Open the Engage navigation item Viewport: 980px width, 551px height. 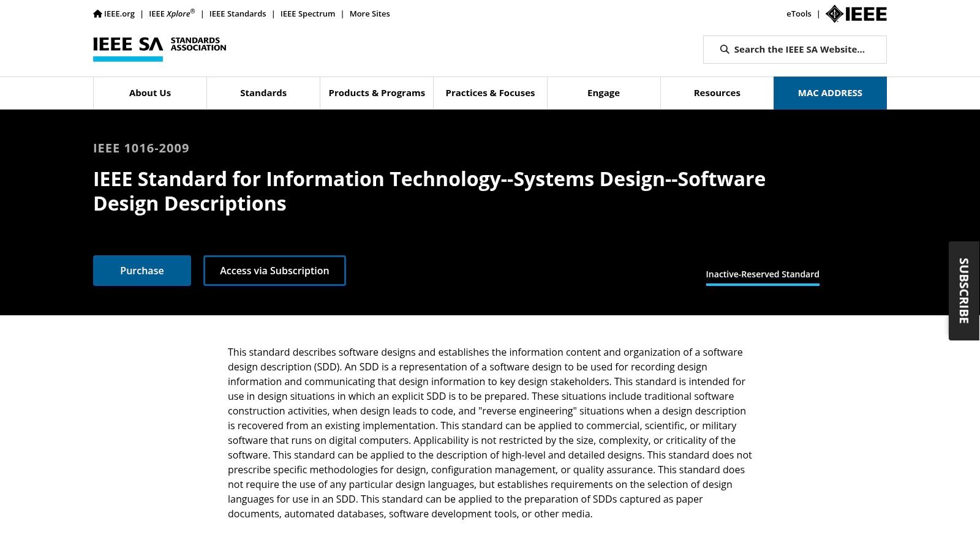(x=603, y=93)
